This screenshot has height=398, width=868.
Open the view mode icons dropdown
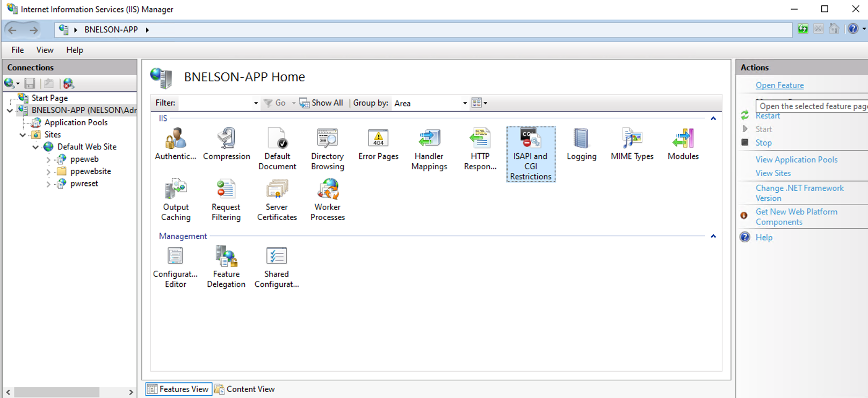479,103
